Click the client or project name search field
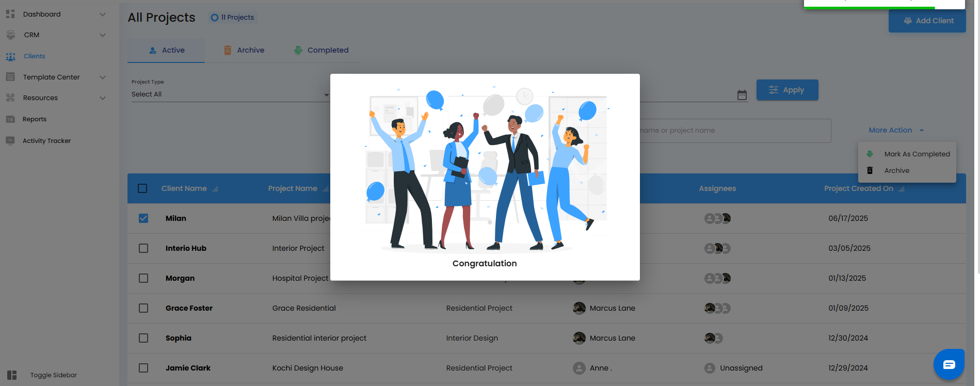 click(x=735, y=131)
